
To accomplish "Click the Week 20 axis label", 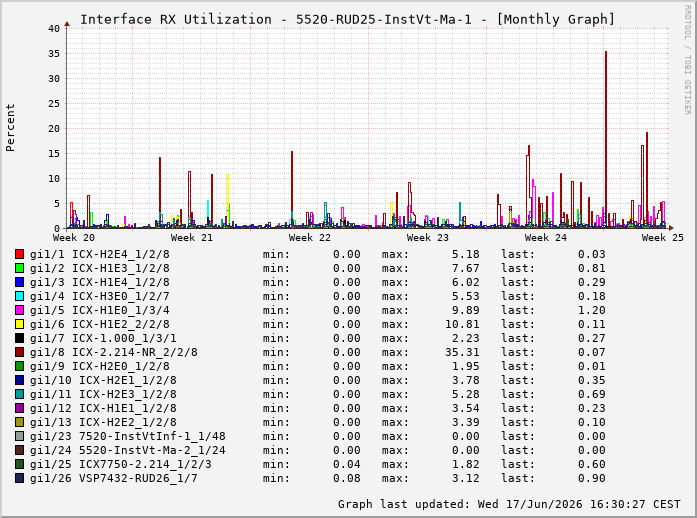I will 74,238.
